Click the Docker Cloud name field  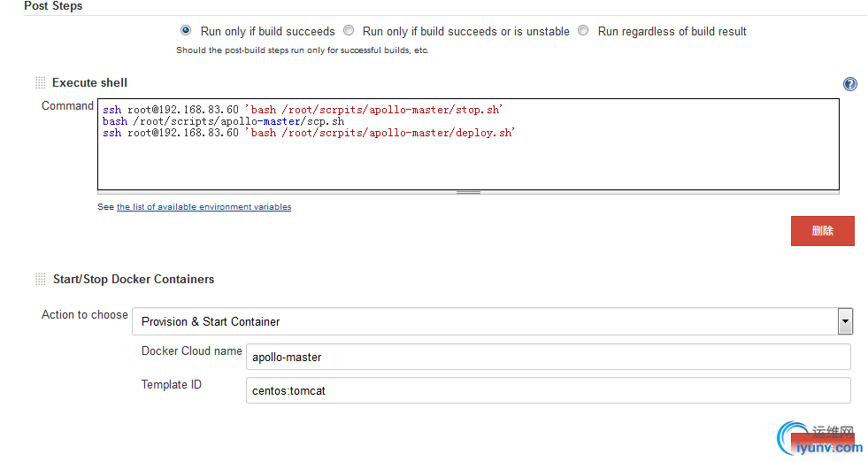[548, 357]
